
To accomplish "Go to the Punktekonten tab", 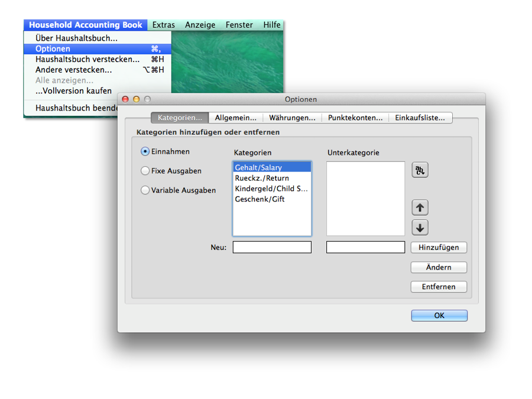I will (x=355, y=118).
